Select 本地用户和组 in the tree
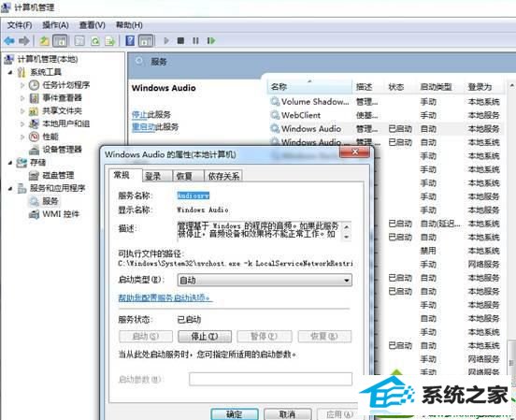Viewport: 516px width, 420px height. 65,123
